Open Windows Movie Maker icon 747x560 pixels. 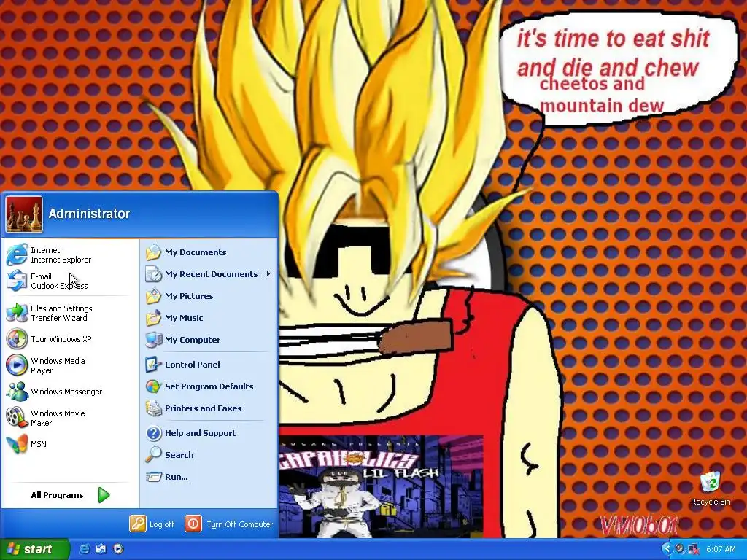(x=17, y=418)
